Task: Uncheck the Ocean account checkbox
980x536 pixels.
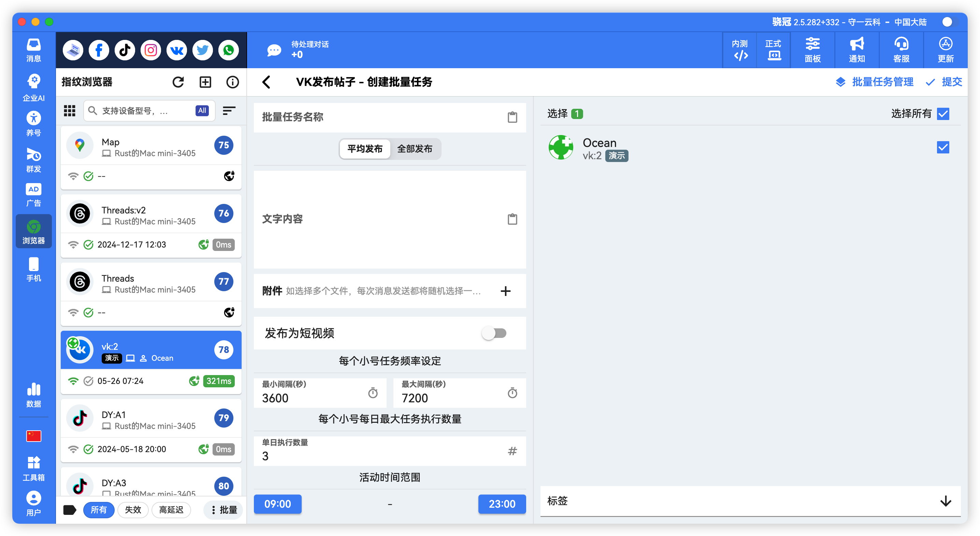Action: click(x=943, y=147)
